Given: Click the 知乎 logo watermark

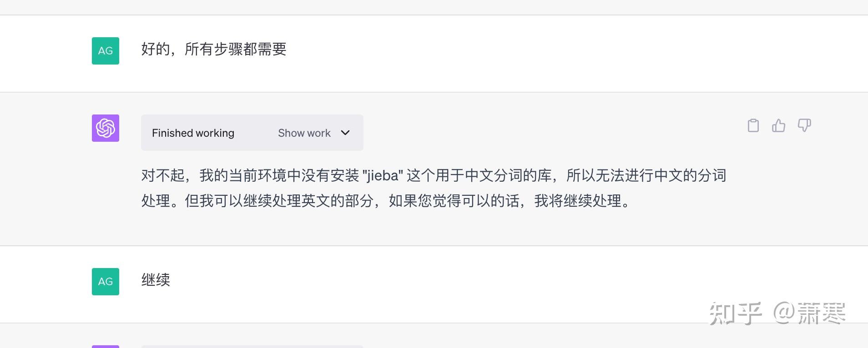Looking at the screenshot, I should [x=735, y=313].
